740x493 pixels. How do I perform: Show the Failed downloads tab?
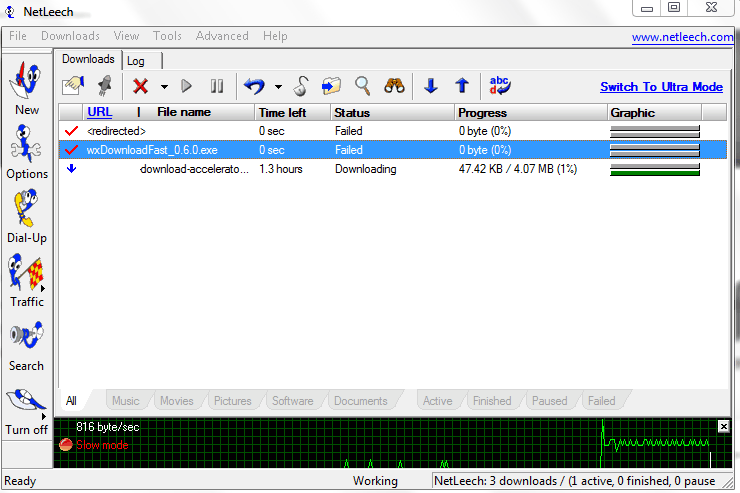coord(601,401)
